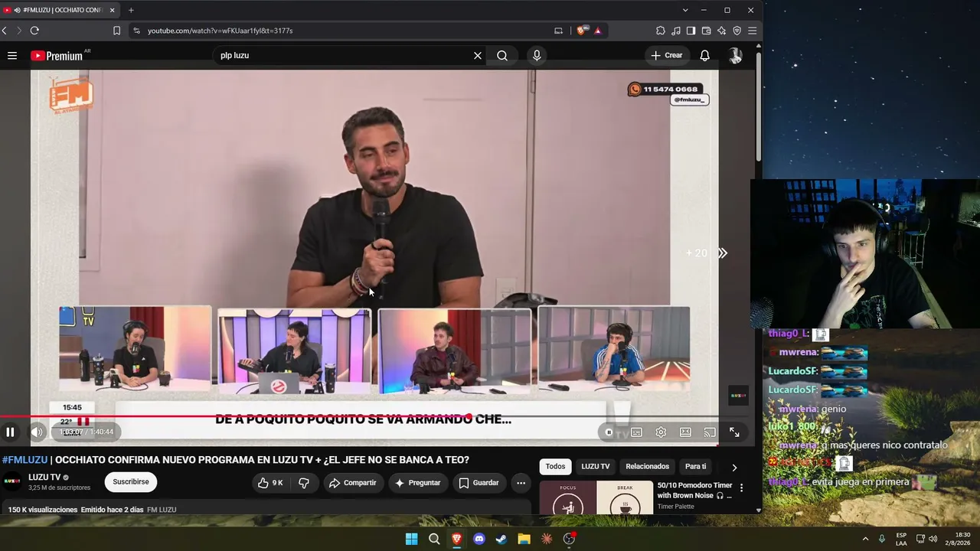980x551 pixels.
Task: Click the browser address bar URL
Action: [x=220, y=31]
